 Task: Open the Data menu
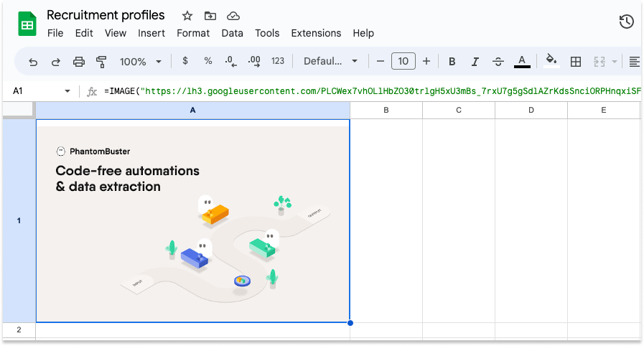tap(232, 33)
